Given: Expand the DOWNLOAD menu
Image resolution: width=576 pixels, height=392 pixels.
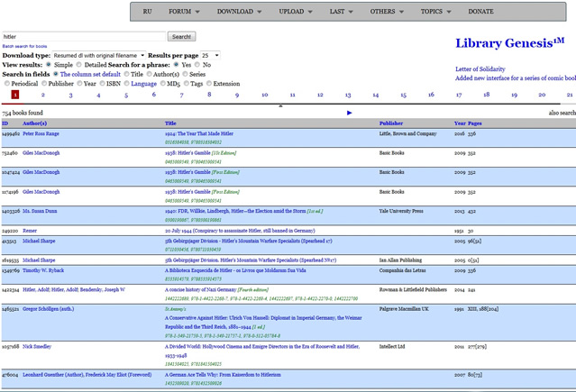Looking at the screenshot, I should click(x=239, y=12).
